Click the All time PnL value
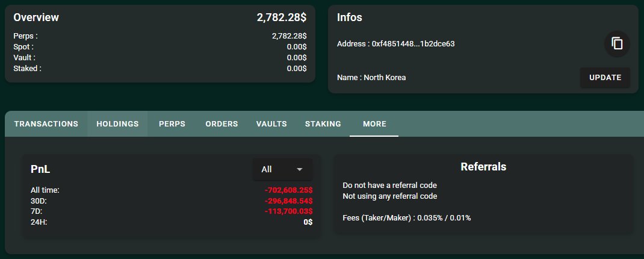Viewport: 644px width, 259px height. point(289,190)
